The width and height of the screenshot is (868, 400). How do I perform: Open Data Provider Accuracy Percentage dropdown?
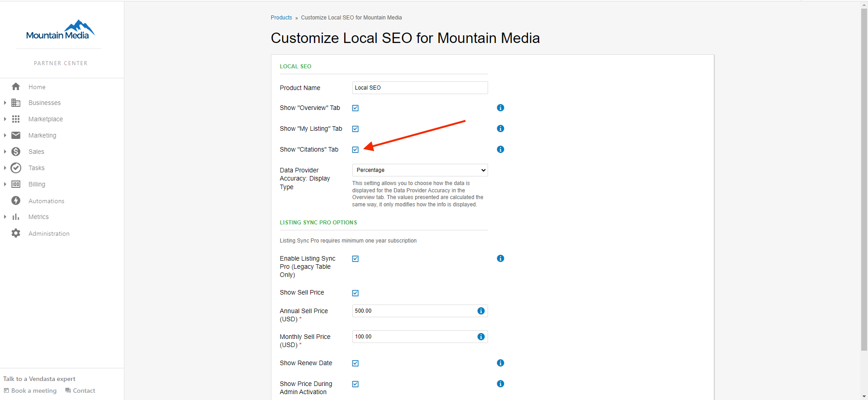point(420,170)
